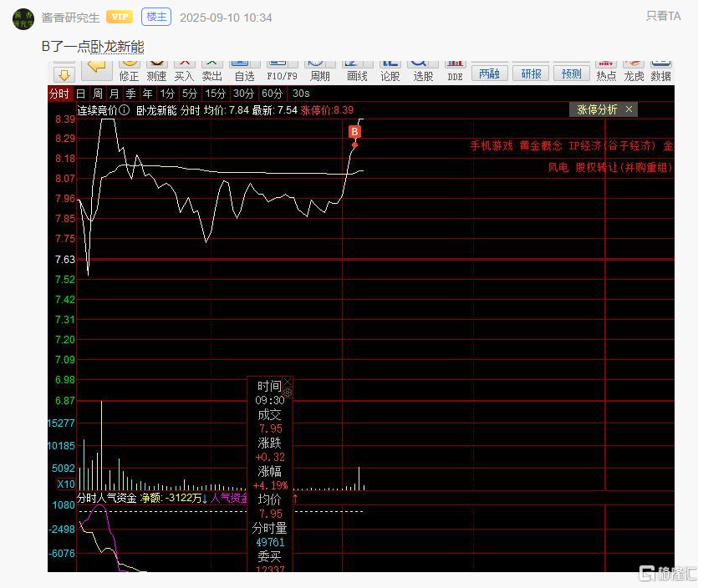Toggle 只看TA filter for this poster
703x588 pixels.
(663, 16)
